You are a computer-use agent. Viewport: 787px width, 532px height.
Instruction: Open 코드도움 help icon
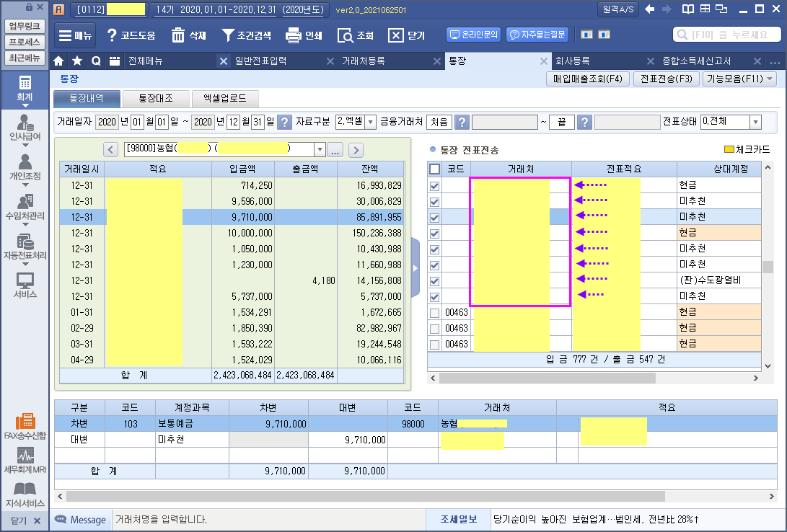(x=112, y=35)
